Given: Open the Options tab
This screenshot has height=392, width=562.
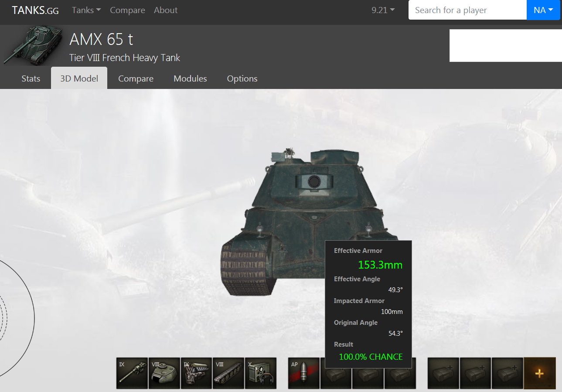Looking at the screenshot, I should pos(242,78).
